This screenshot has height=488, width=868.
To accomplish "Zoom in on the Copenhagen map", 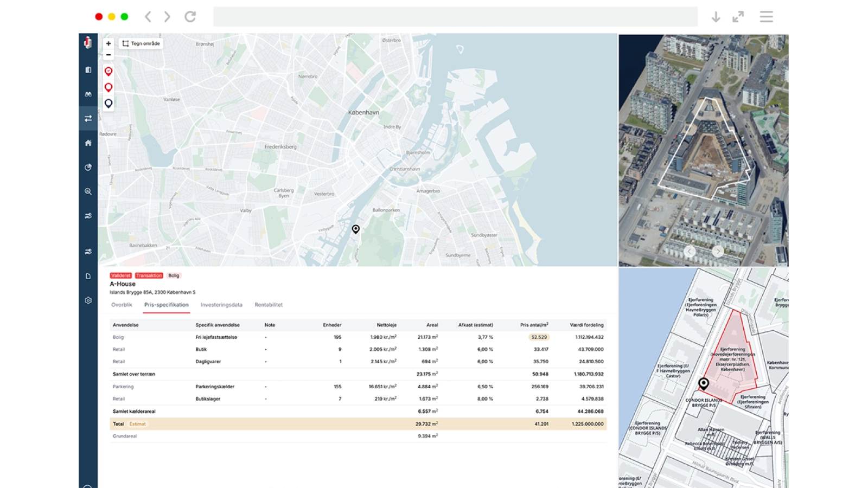I will point(108,43).
